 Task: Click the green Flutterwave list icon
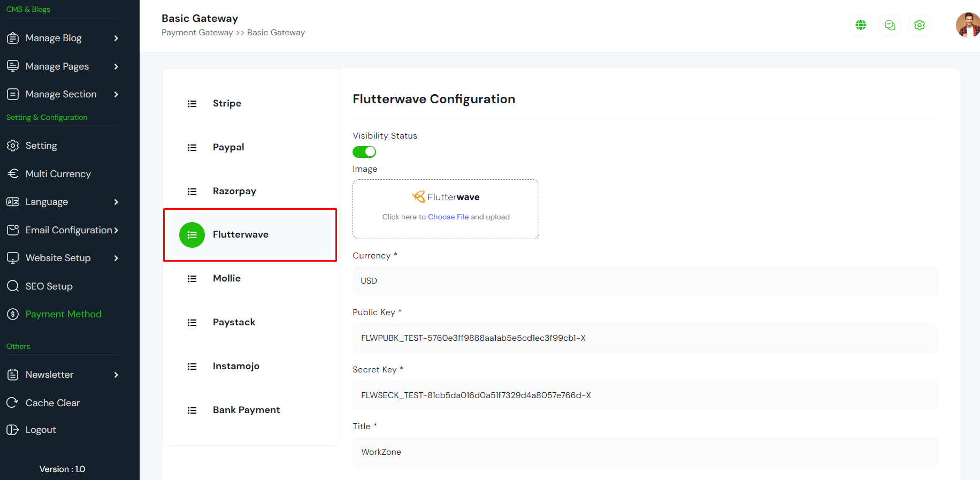click(x=192, y=235)
